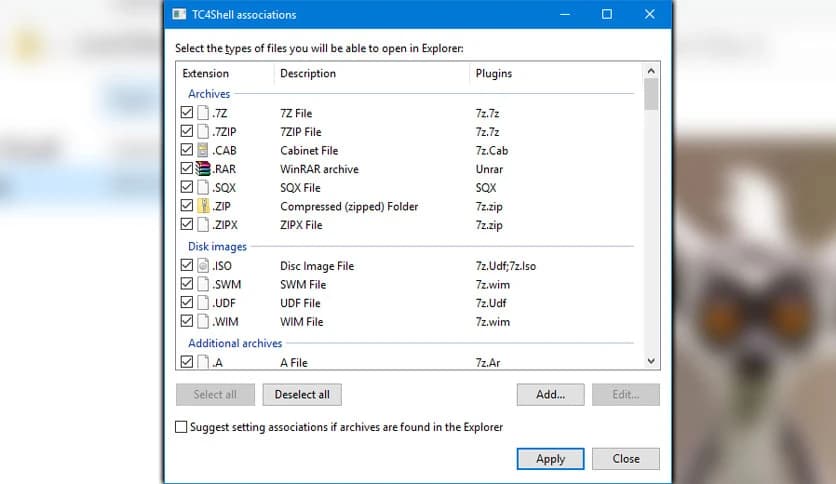Enable Suggest setting associations checkbox
Screen dimensions: 836x484
click(x=181, y=427)
